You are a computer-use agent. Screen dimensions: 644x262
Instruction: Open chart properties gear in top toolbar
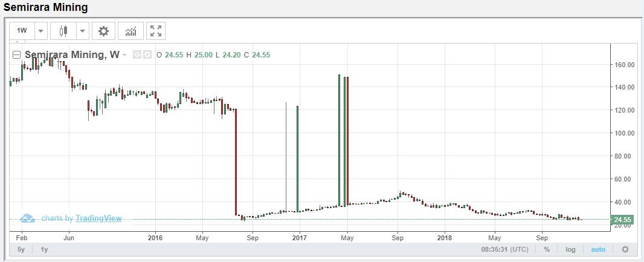tap(103, 31)
